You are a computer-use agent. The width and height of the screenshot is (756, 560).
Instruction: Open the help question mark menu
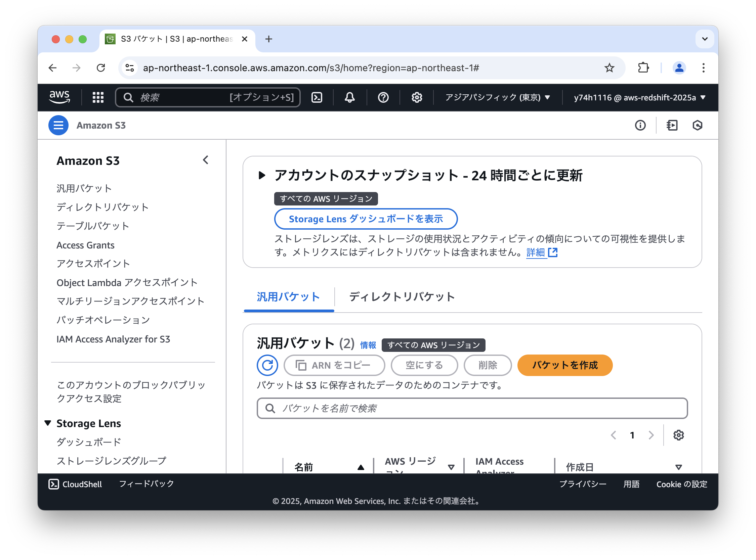(x=383, y=97)
